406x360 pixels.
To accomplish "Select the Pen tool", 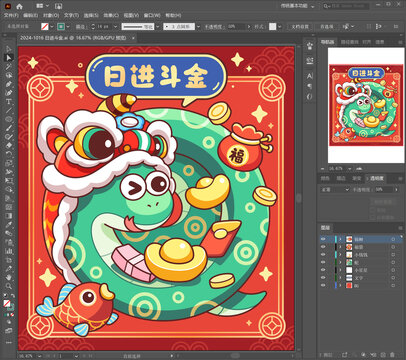I will coord(9,84).
